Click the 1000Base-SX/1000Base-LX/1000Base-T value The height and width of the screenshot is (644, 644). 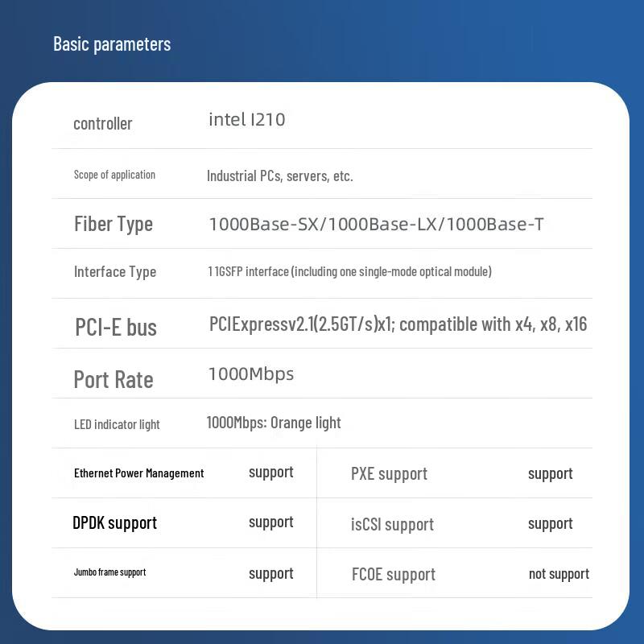(x=376, y=225)
